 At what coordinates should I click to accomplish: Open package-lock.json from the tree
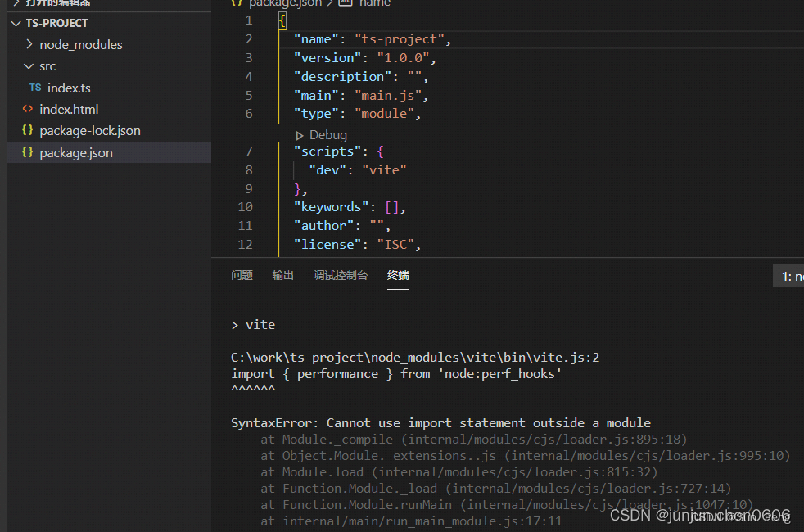(x=90, y=131)
